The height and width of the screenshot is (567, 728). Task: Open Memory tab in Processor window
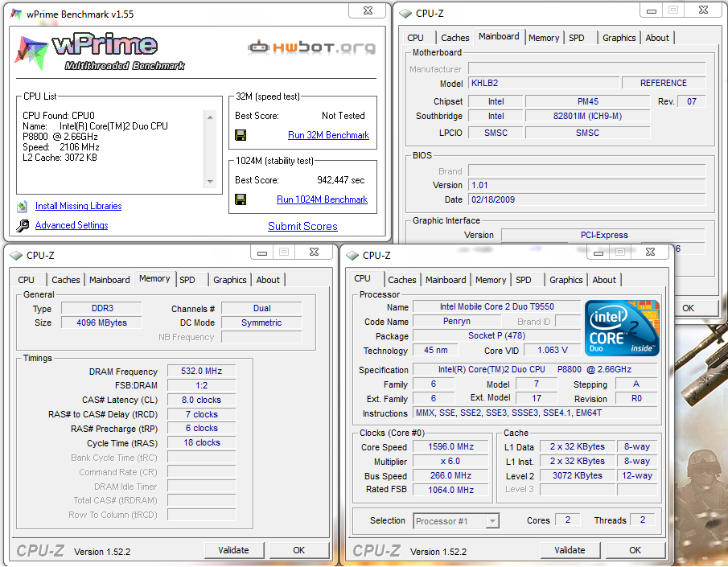[491, 280]
